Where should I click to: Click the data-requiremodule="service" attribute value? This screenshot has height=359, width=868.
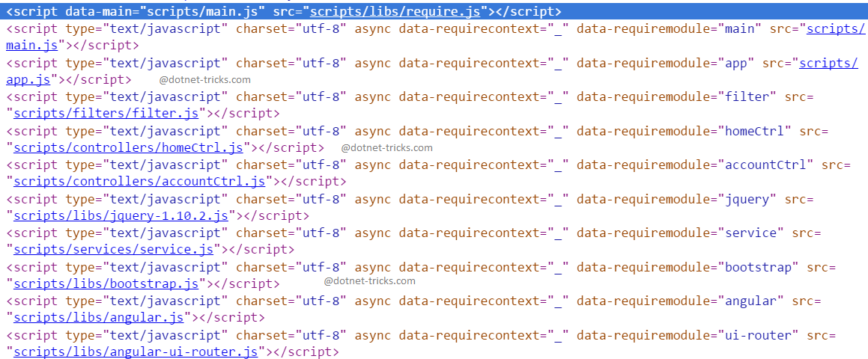(x=750, y=233)
